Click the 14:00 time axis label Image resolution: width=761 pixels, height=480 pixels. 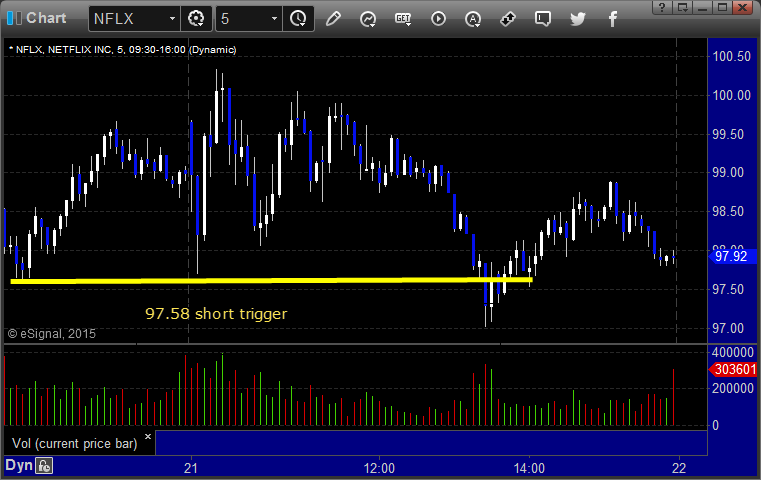529,468
